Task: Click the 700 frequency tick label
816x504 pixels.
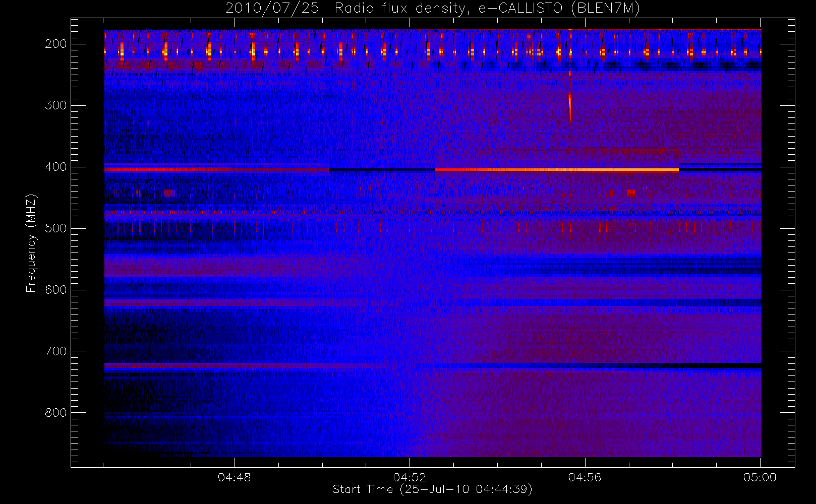Action: 56,351
